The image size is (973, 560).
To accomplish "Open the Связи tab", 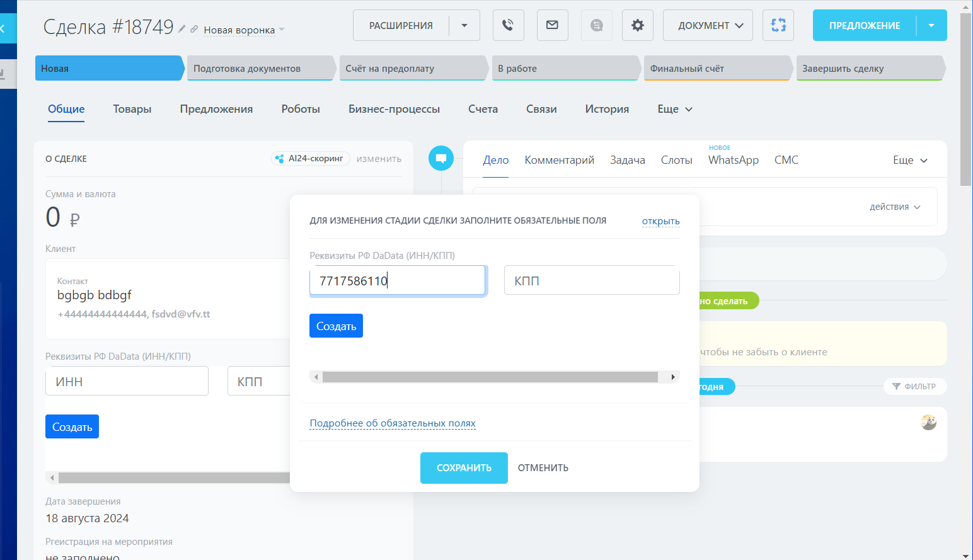I will [541, 109].
